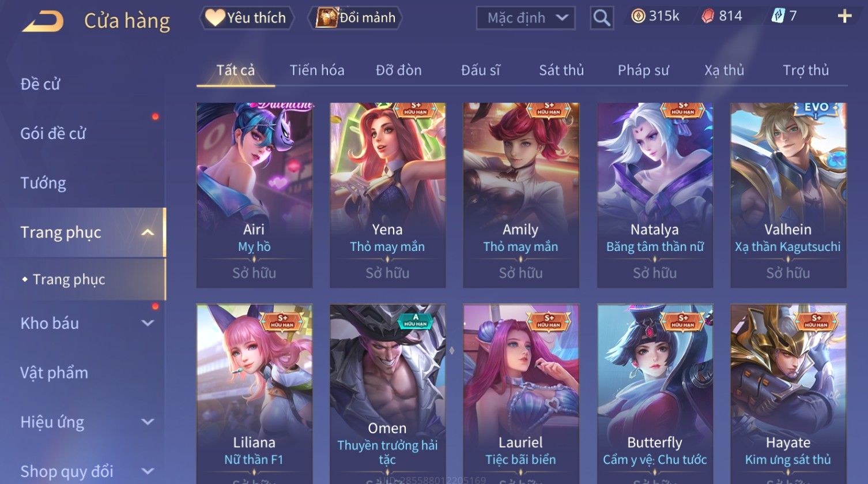Open Valhein Xạ thần Kagutsuchi skin
Image resolution: width=868 pixels, height=484 pixels.
[x=788, y=195]
